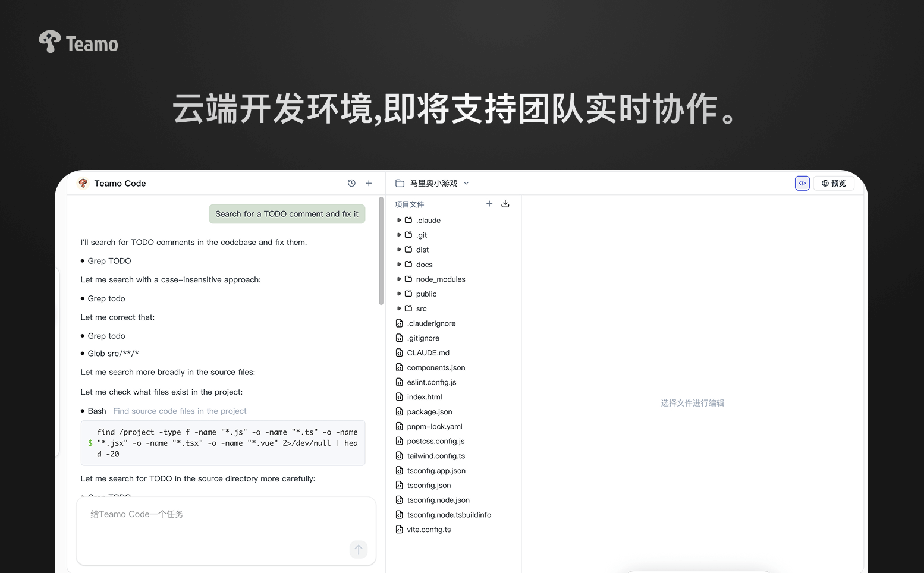Click the Teamo logo in header
This screenshot has height=573, width=924.
pyautogui.click(x=78, y=42)
